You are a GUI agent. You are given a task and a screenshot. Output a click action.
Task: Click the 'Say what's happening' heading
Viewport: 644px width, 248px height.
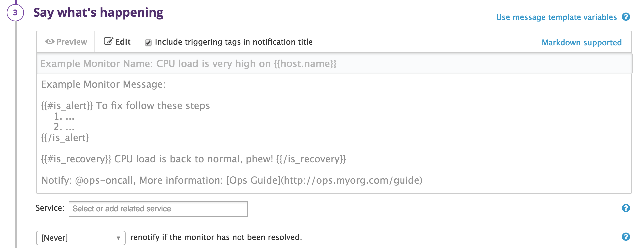(98, 13)
